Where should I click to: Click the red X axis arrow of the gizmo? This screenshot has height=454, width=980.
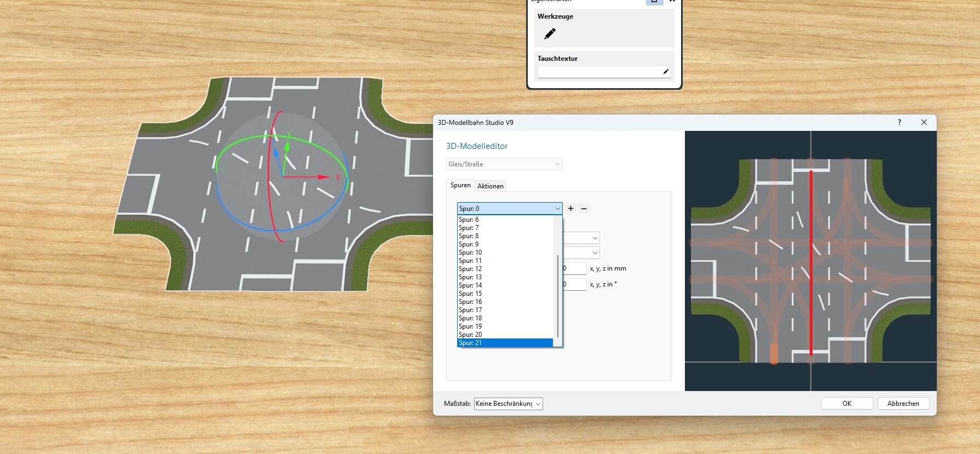click(323, 177)
